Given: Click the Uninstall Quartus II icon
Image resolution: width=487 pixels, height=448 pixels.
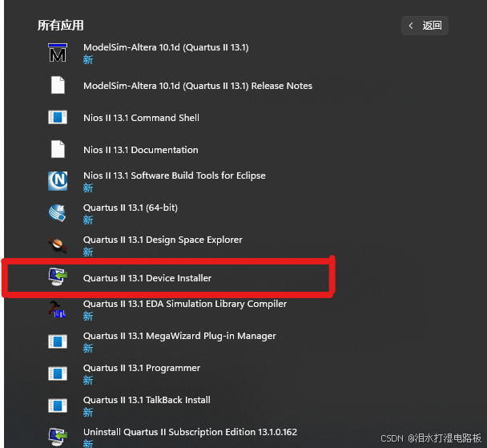Looking at the screenshot, I should (x=58, y=437).
